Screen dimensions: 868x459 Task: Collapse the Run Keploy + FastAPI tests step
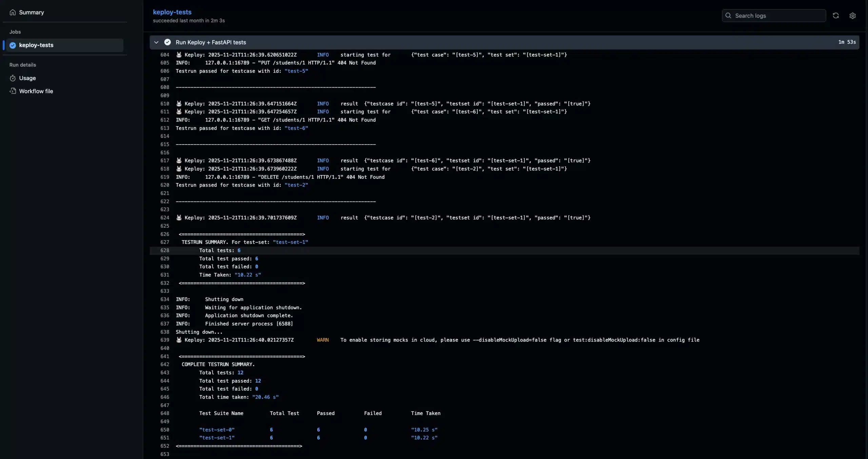coord(156,42)
